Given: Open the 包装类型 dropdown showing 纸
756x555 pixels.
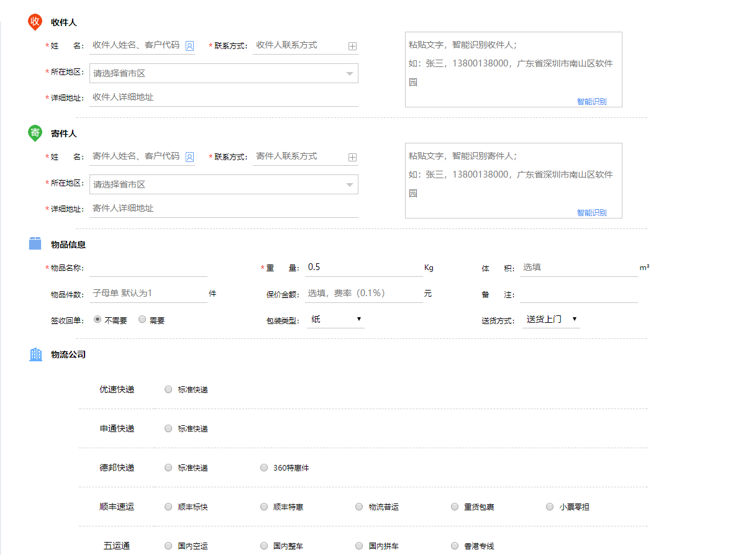Looking at the screenshot, I should (335, 320).
